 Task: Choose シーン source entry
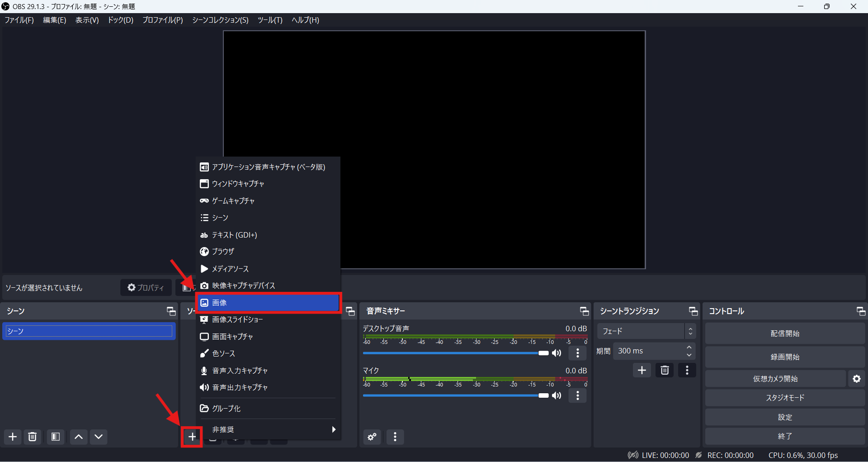[x=268, y=218]
